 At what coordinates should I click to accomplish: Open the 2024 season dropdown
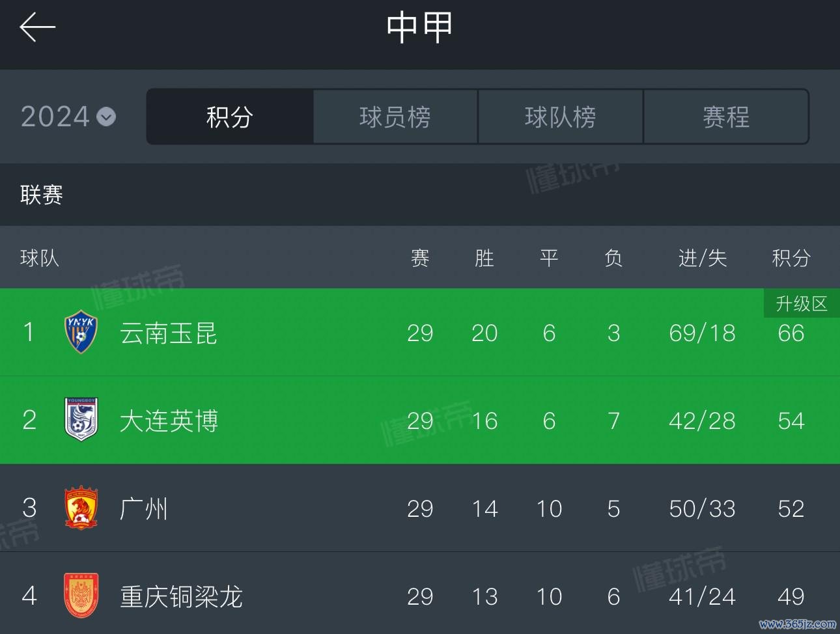[68, 117]
